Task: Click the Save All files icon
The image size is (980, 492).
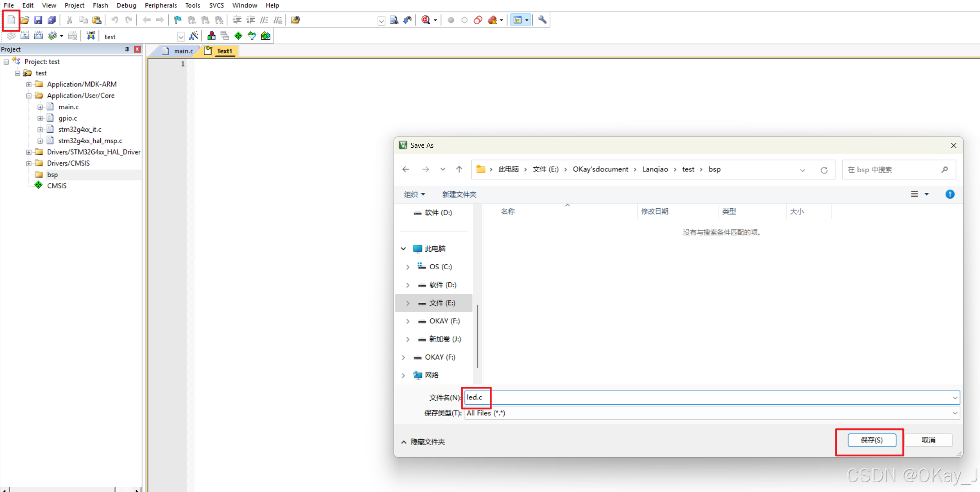Action: click(52, 20)
